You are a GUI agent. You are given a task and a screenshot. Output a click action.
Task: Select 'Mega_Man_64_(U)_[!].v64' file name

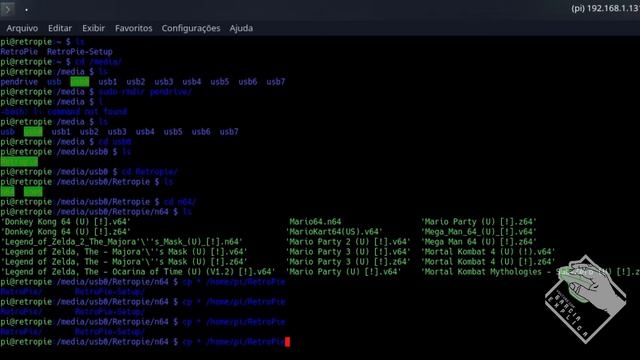(x=479, y=231)
